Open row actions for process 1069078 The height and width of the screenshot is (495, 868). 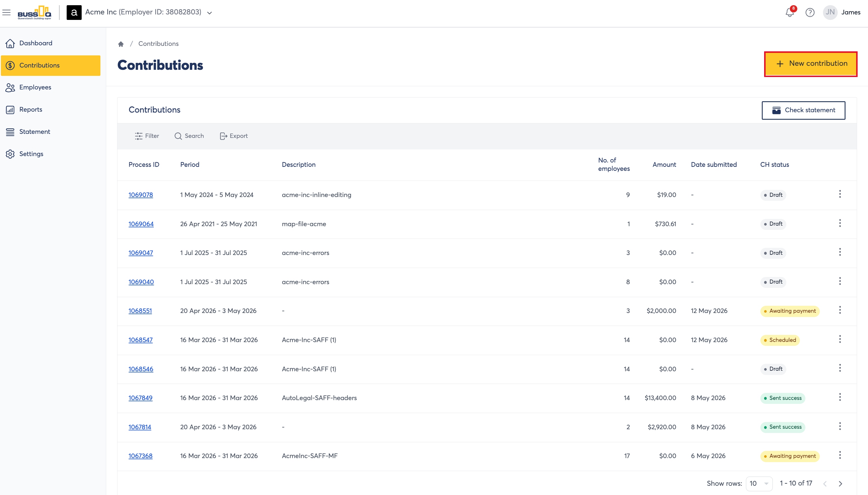[x=840, y=194]
